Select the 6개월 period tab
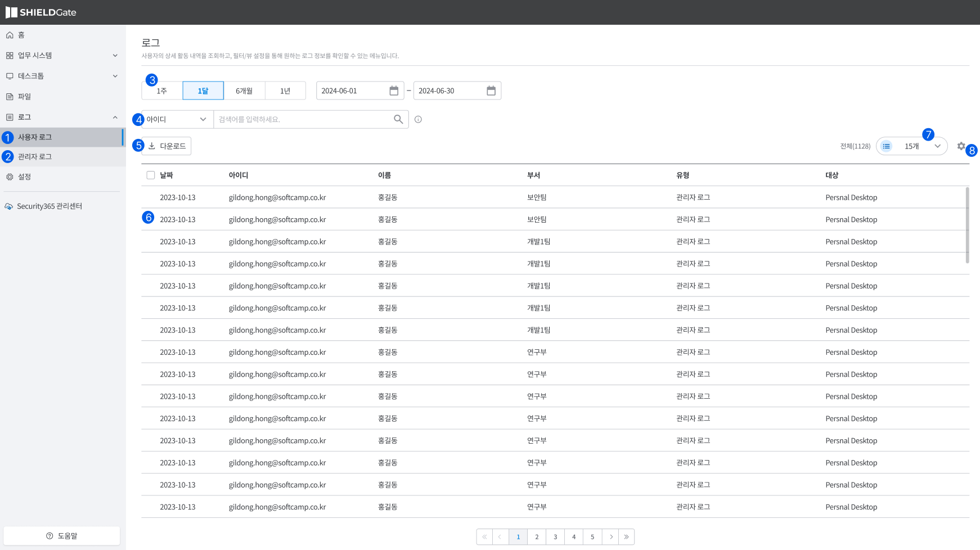 (244, 91)
